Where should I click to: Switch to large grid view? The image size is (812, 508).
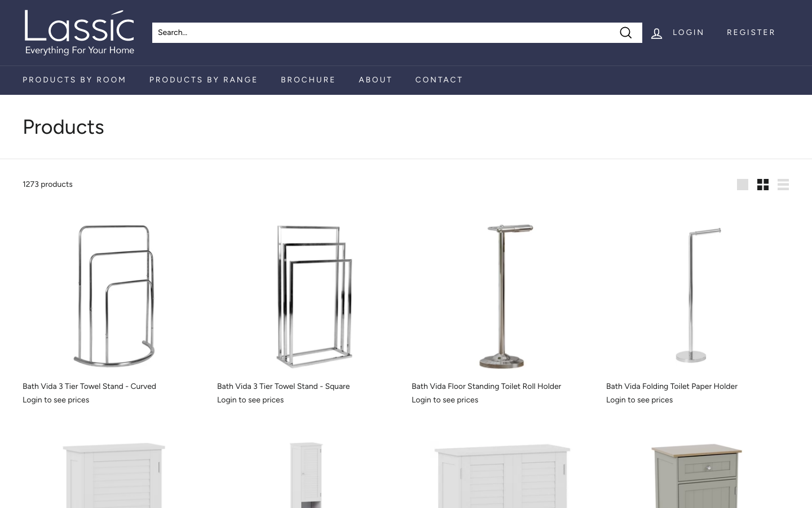(x=743, y=185)
